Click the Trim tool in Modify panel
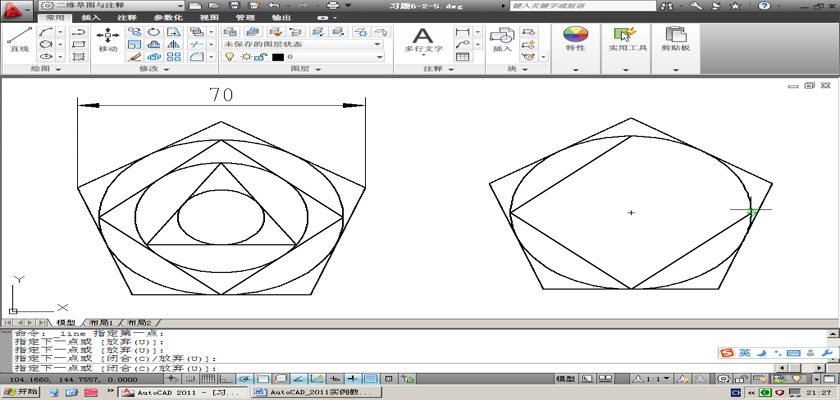840x400 pixels. pos(196,44)
